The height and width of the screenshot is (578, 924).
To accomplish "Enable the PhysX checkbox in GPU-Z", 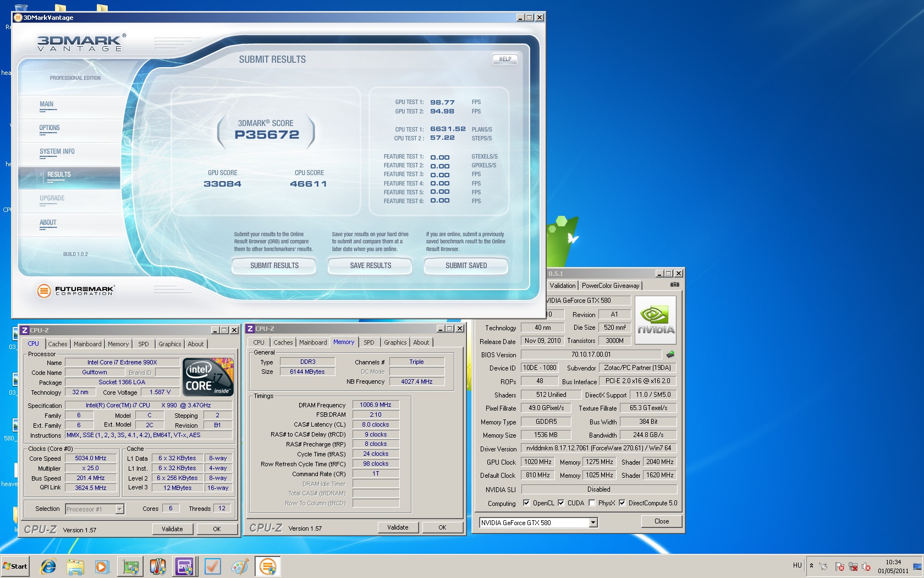I will 592,503.
